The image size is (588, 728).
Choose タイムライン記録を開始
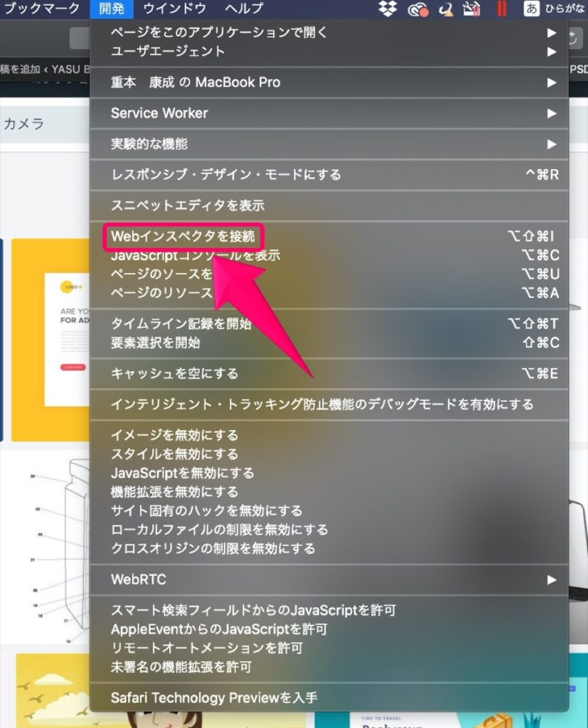point(329,323)
